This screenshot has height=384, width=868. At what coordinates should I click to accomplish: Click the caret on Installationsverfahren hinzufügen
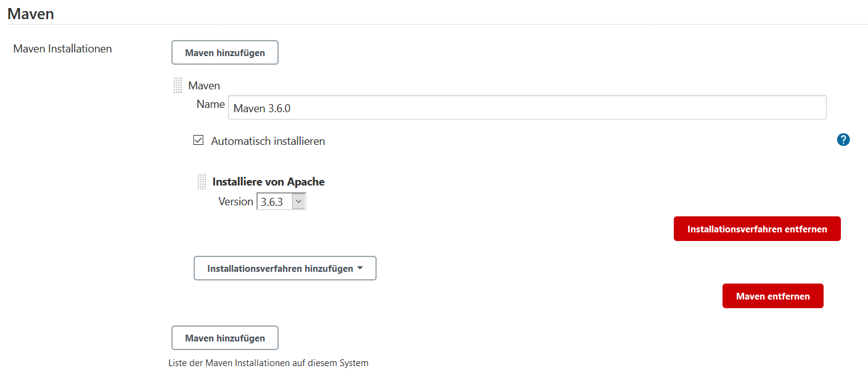[360, 268]
